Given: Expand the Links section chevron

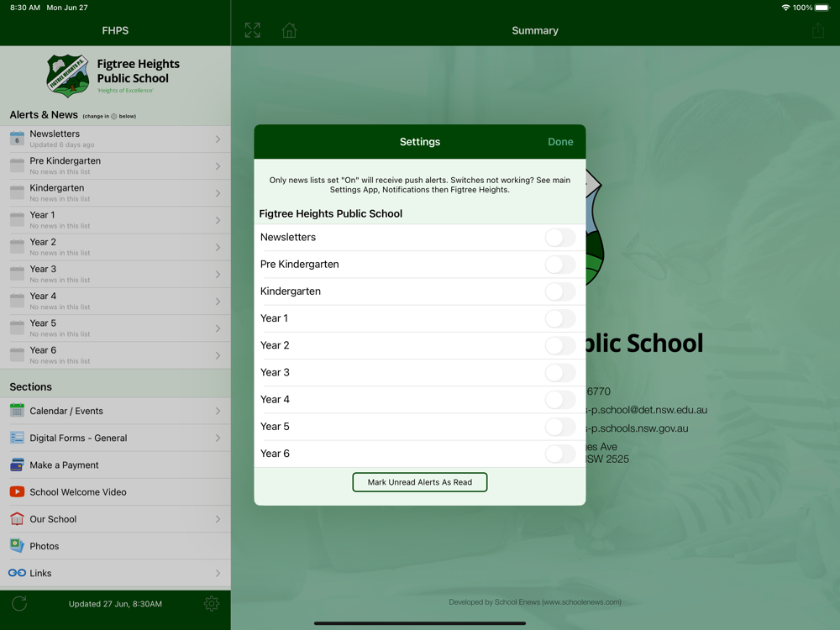Looking at the screenshot, I should (x=218, y=573).
